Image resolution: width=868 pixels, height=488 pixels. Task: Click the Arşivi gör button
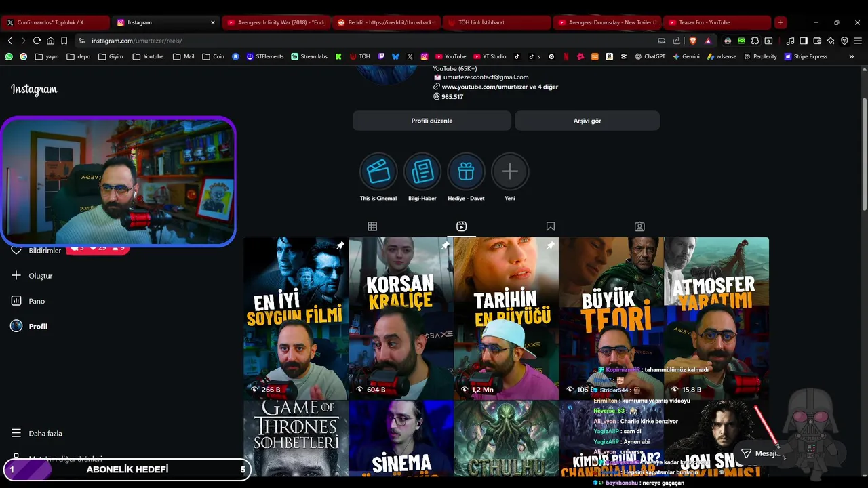pos(587,121)
